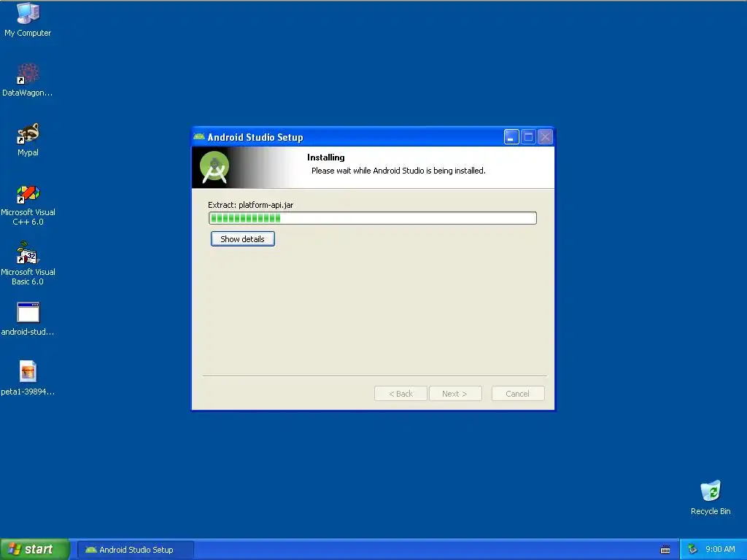The height and width of the screenshot is (560, 747).
Task: Click the Android icon in setup title bar
Action: 199,137
